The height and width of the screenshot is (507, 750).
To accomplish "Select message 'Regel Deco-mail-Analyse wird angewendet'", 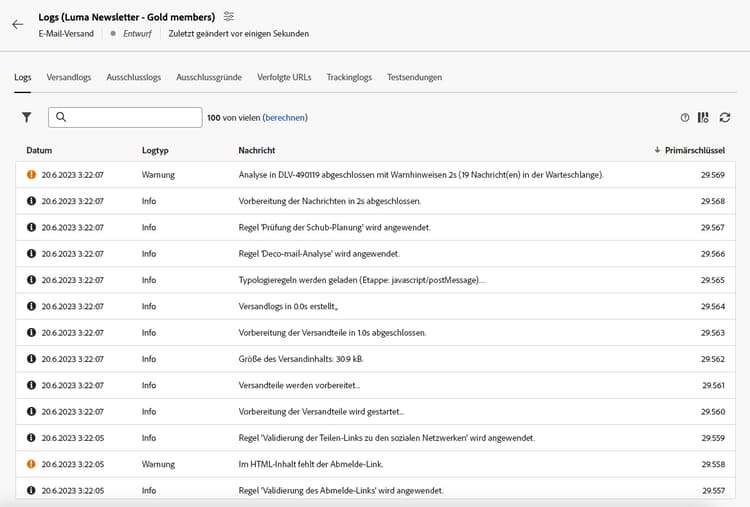I will pyautogui.click(x=319, y=254).
